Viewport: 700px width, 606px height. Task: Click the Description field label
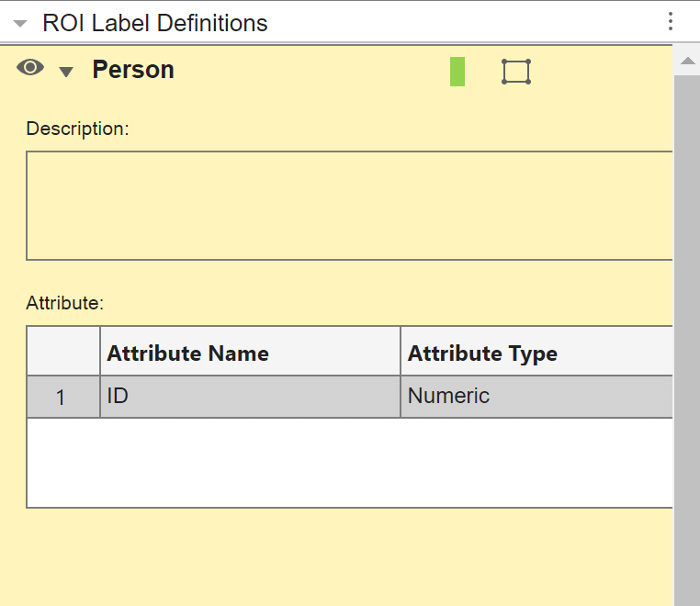click(77, 129)
